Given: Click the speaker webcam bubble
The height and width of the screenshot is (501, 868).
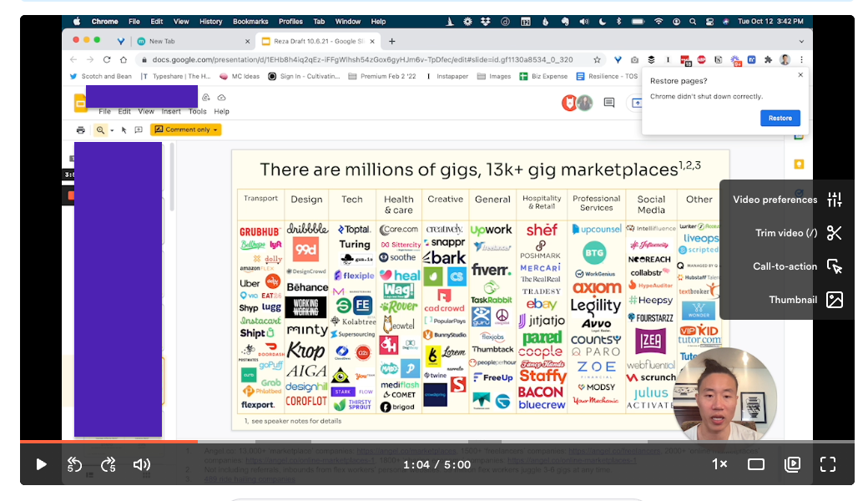Looking at the screenshot, I should tap(725, 395).
